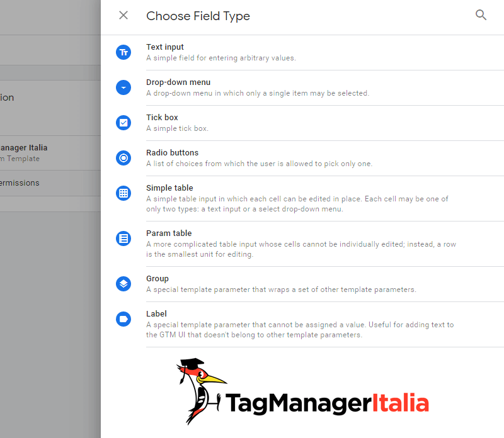The width and height of the screenshot is (504, 438).
Task: Pick the 'Tick box' title
Action: [x=162, y=118]
